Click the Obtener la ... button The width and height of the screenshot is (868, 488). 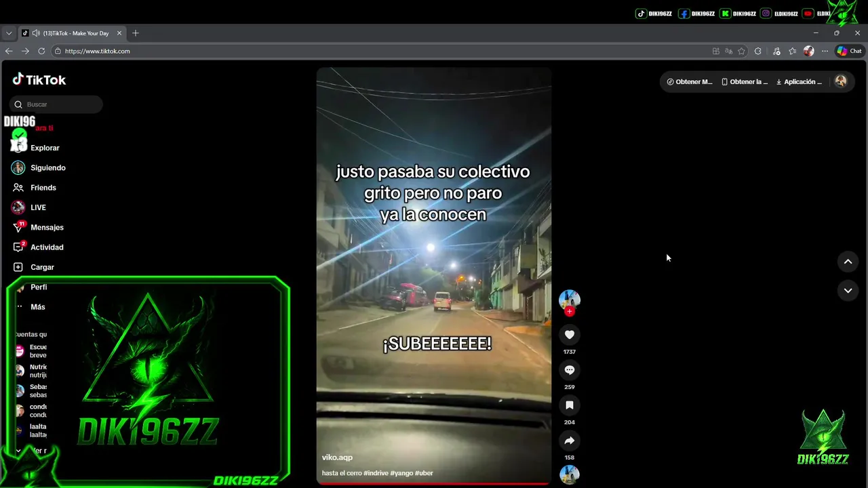745,81
